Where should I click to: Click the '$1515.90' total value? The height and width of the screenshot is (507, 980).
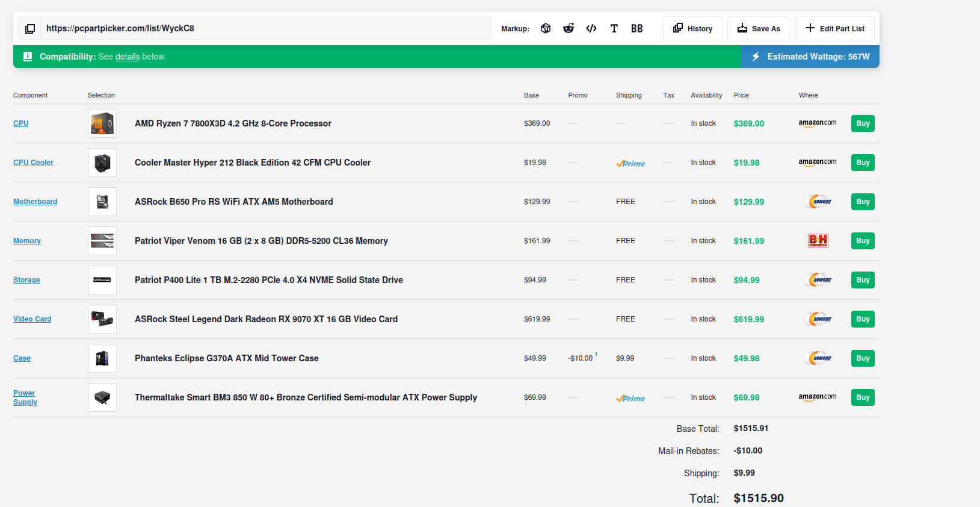(759, 499)
